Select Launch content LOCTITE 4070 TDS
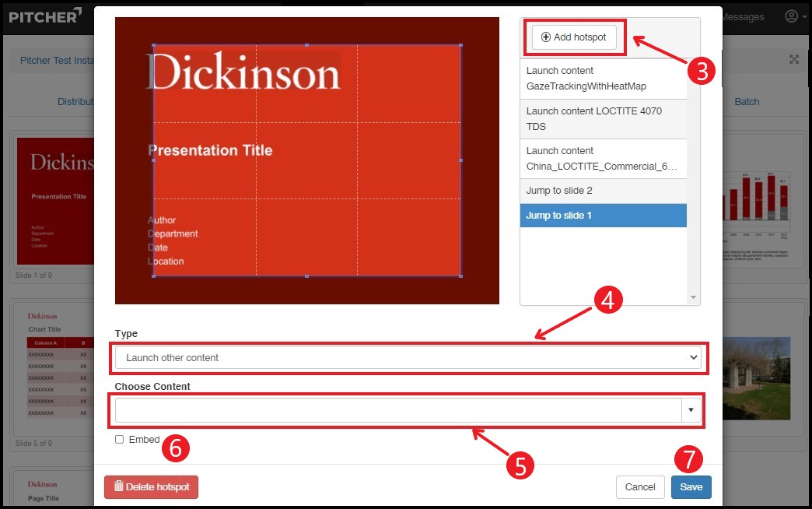Viewport: 812px width, 509px height. (x=603, y=119)
